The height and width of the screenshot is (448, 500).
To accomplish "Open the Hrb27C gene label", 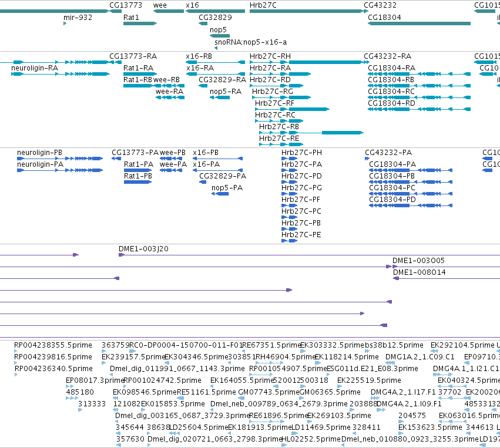I will [263, 5].
